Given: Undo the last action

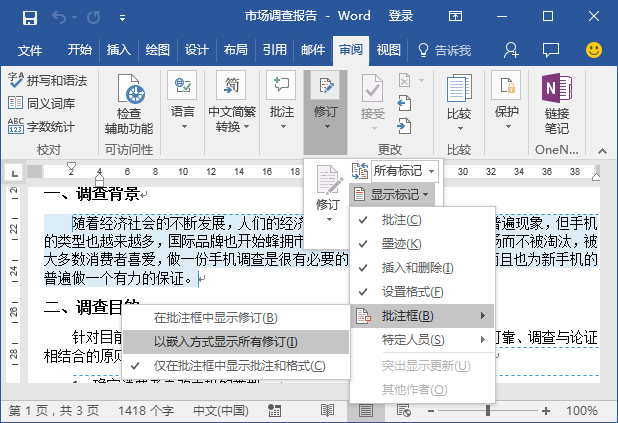Looking at the screenshot, I should coord(59,17).
